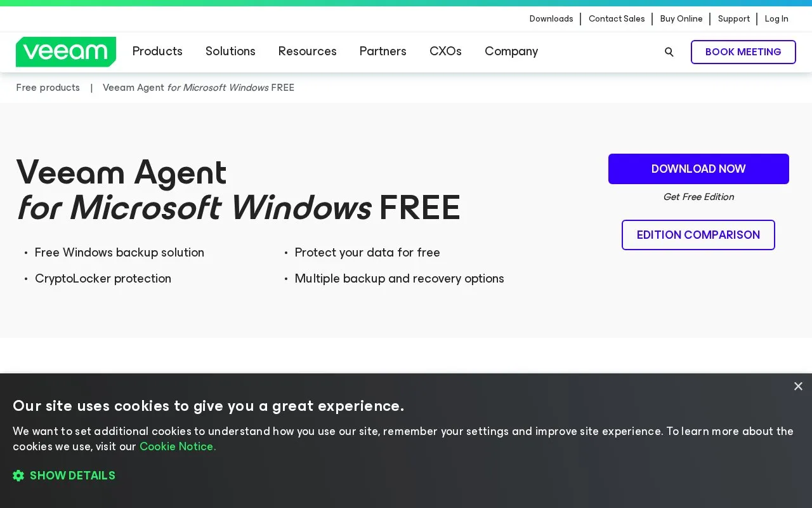Viewport: 812px width, 508px height.
Task: Open the site search magnifier icon
Action: 669,52
